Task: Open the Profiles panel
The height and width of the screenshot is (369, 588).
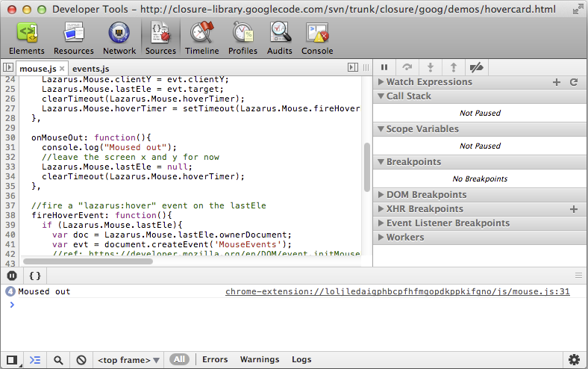Action: point(243,37)
